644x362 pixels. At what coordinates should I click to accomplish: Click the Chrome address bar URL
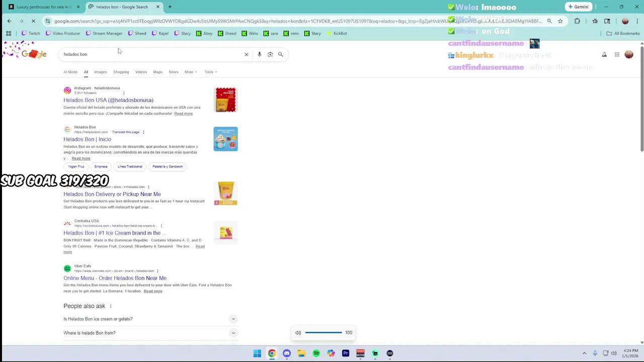click(297, 21)
